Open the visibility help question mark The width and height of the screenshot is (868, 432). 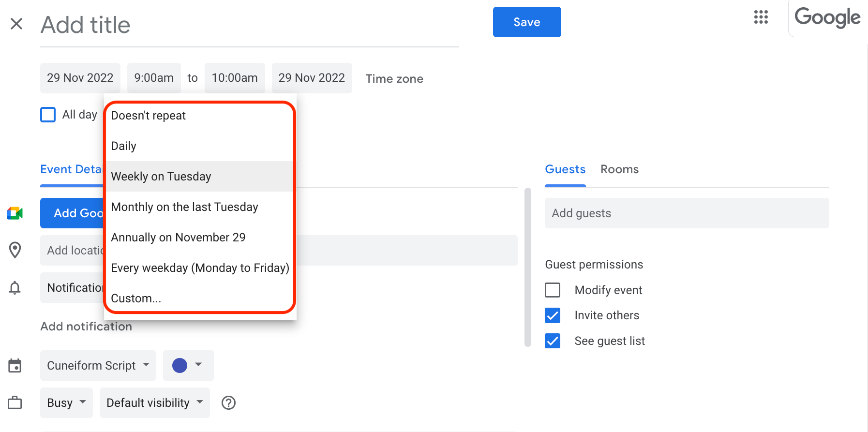pyautogui.click(x=228, y=402)
